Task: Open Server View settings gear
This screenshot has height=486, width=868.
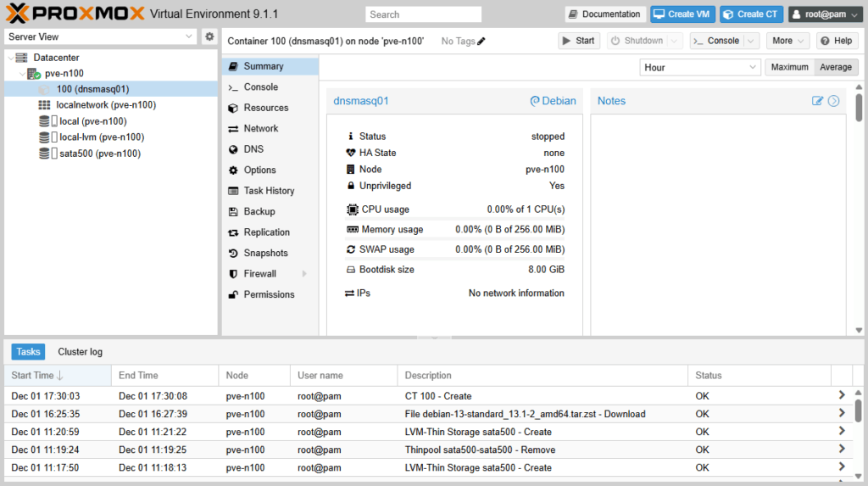Action: tap(210, 36)
